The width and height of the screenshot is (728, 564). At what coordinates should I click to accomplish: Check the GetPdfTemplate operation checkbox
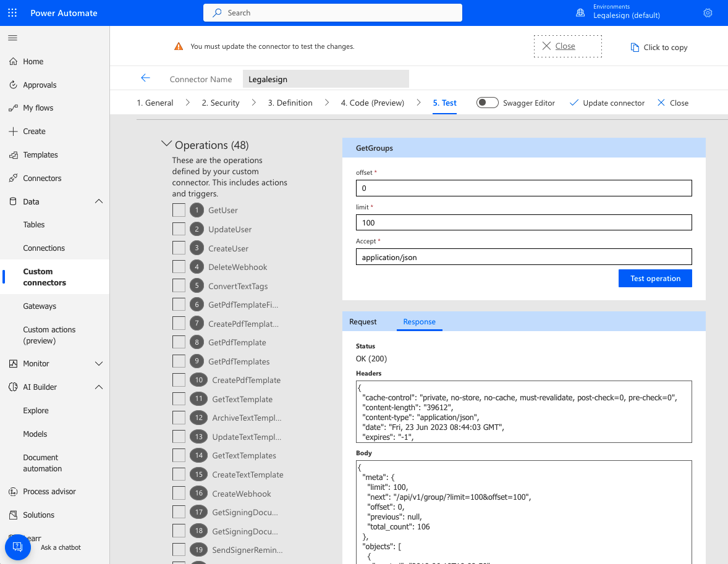coord(179,343)
